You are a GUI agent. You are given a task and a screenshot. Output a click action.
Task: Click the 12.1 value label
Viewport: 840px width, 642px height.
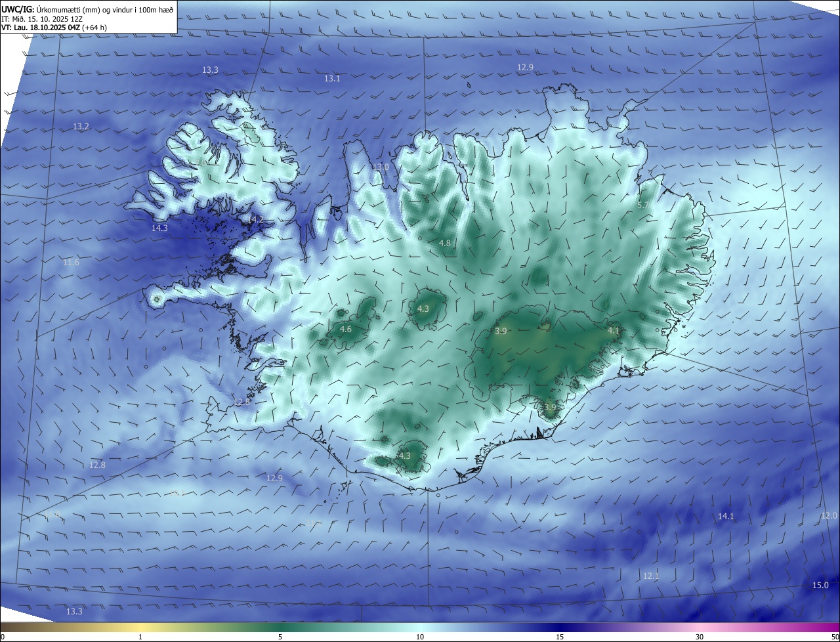(650, 576)
